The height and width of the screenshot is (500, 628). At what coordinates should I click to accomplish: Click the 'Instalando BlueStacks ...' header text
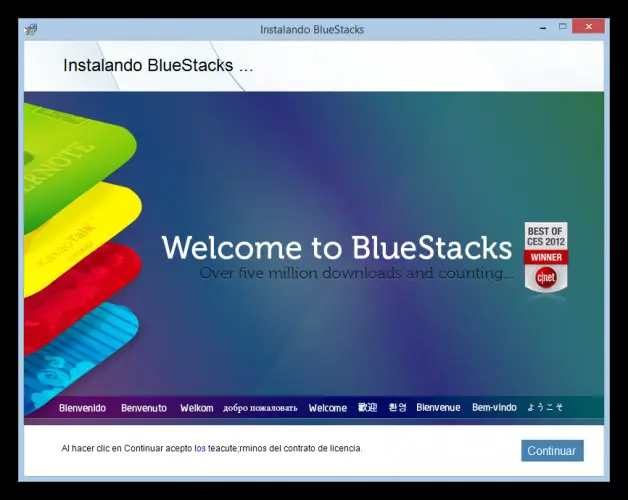coord(158,66)
